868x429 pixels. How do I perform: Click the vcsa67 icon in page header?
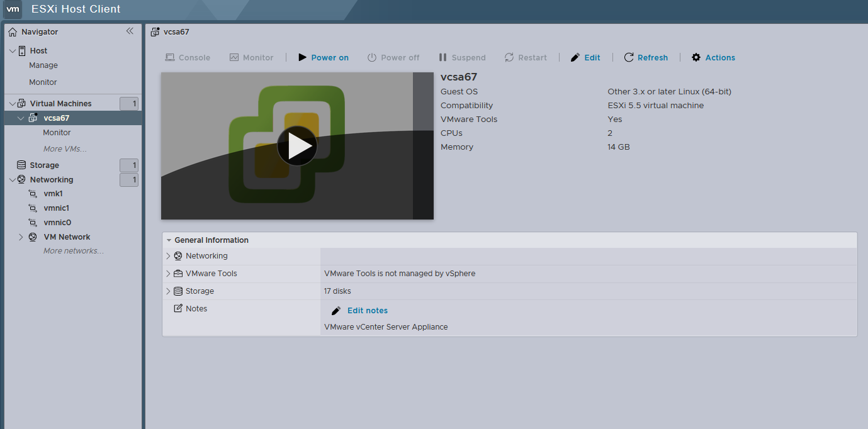pyautogui.click(x=155, y=31)
